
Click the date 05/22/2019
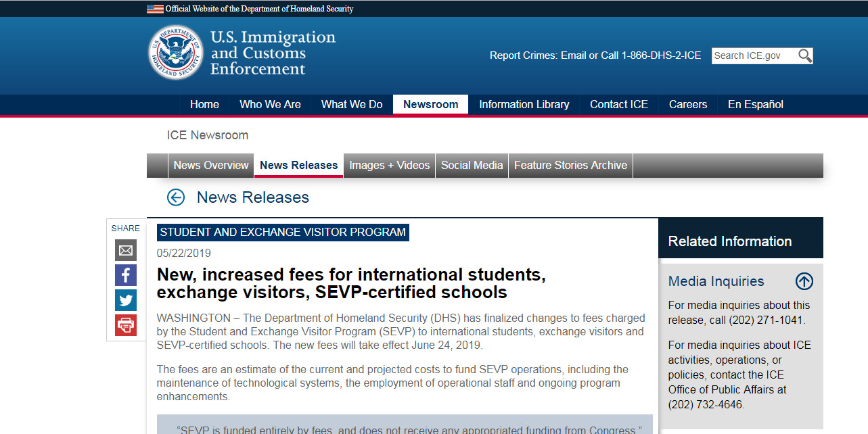click(x=184, y=254)
